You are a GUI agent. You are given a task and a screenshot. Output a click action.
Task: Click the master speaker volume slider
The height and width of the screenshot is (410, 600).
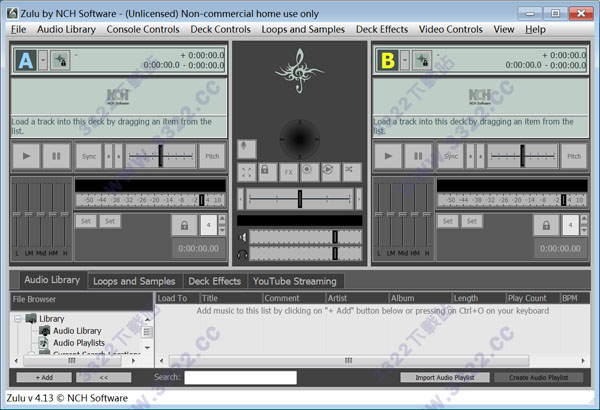(x=305, y=237)
